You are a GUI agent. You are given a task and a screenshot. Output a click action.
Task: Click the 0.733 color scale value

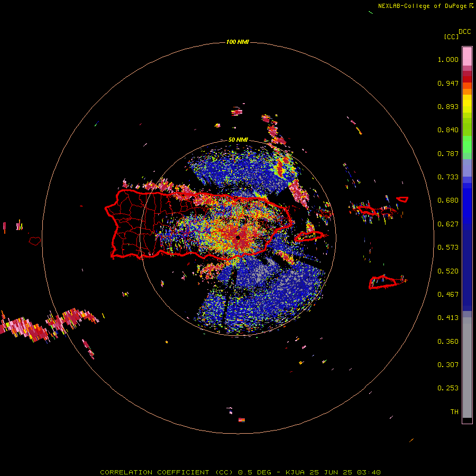(x=448, y=177)
